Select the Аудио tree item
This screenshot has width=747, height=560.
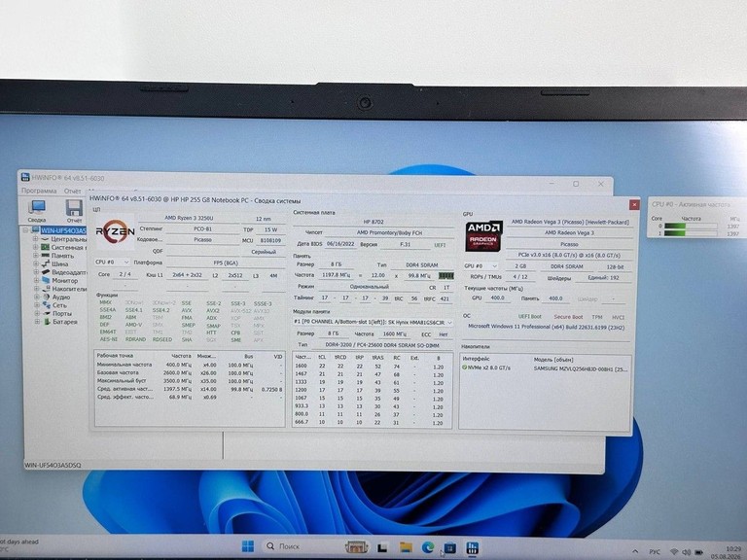pos(61,297)
